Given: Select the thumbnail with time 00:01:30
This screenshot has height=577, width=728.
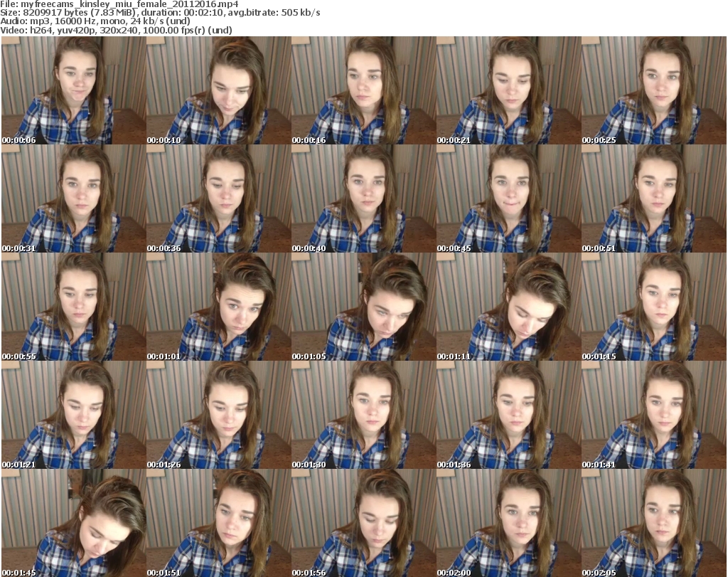Looking at the screenshot, I should 363,415.
